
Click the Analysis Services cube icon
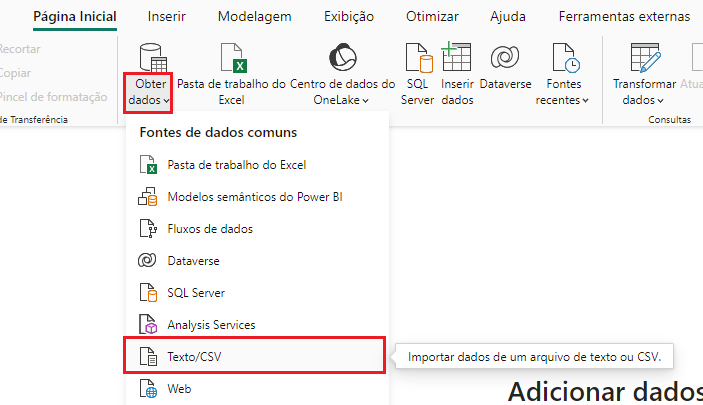148,324
